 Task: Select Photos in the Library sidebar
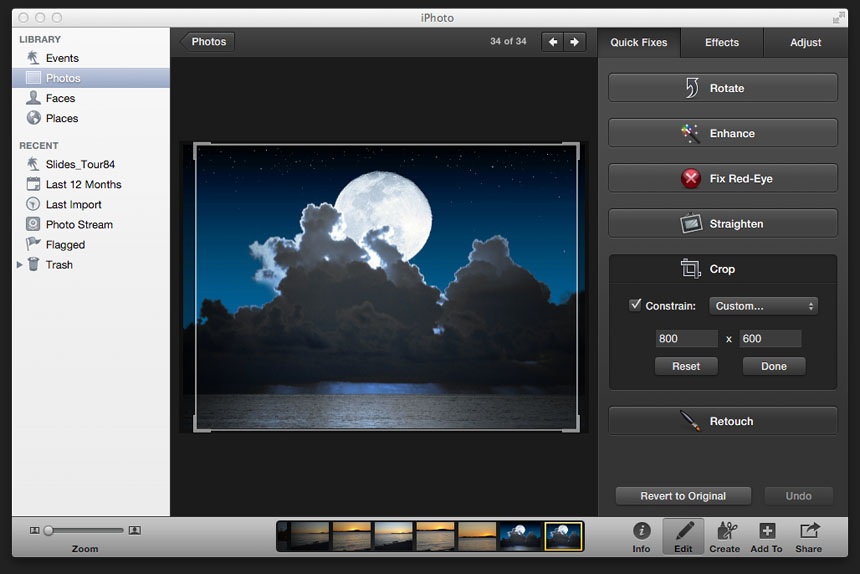coord(91,78)
